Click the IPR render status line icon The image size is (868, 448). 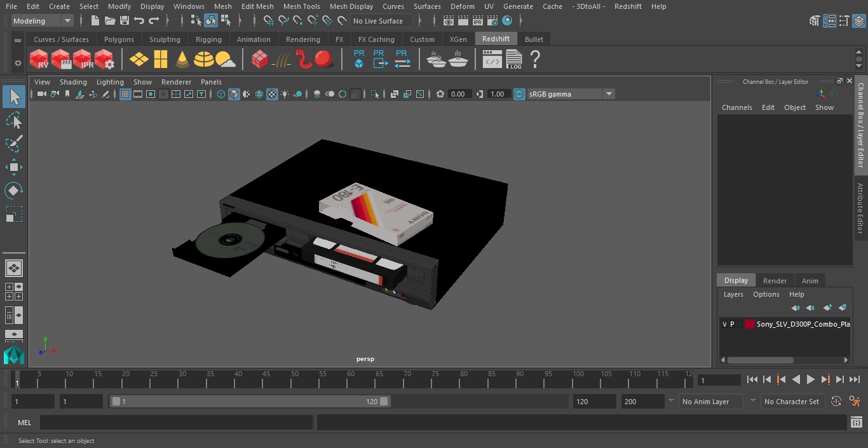[x=477, y=21]
